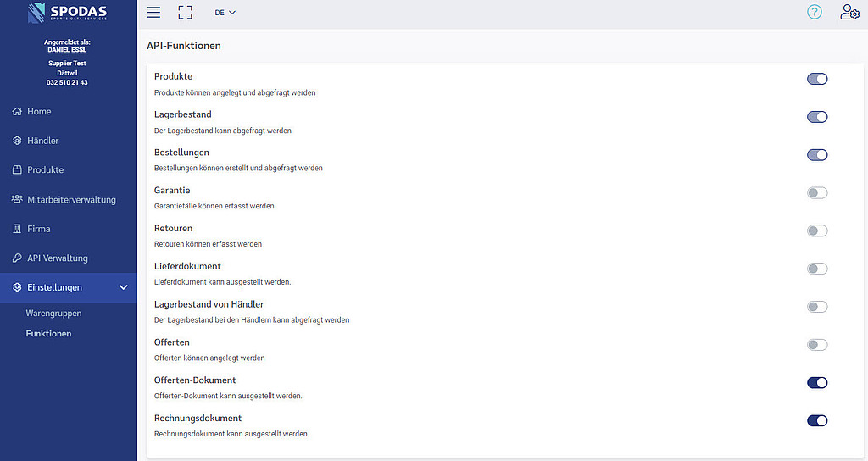
Task: Open the help question mark icon
Action: click(x=814, y=12)
